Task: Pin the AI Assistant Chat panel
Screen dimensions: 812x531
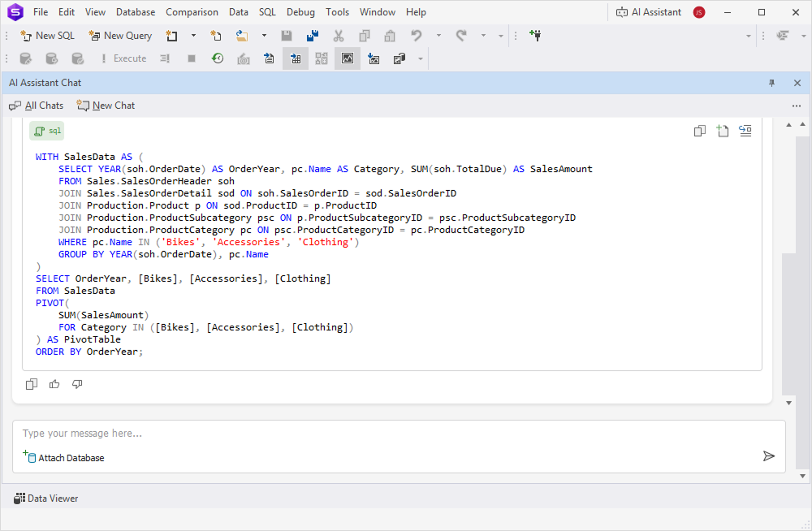Action: coord(771,83)
